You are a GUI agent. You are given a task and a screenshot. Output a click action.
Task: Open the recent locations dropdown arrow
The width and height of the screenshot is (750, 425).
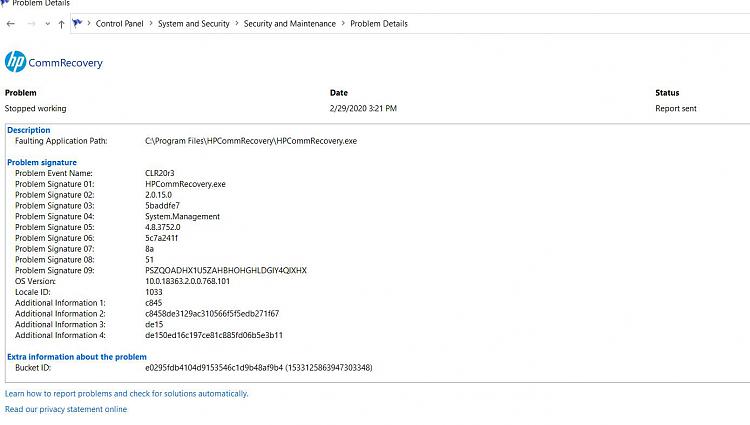click(46, 24)
